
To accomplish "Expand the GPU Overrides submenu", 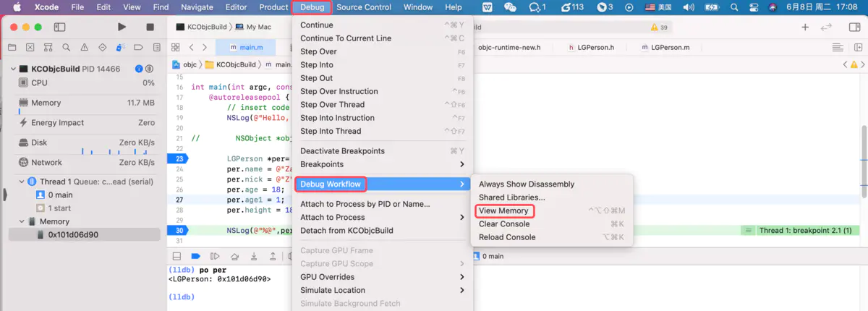I will [382, 277].
